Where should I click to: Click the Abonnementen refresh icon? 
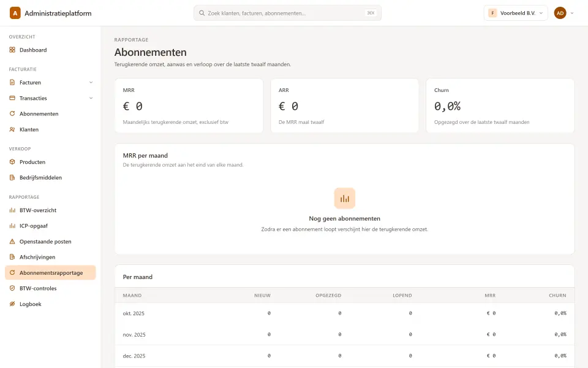(12, 114)
